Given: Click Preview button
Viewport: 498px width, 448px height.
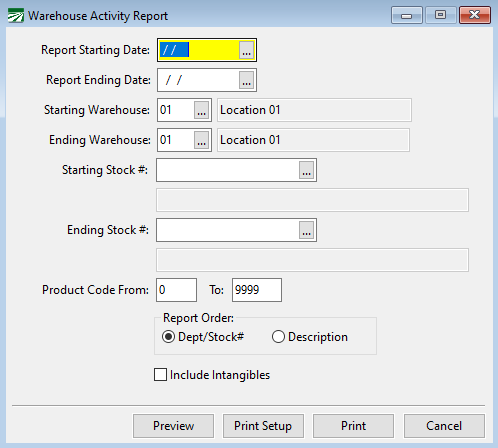Looking at the screenshot, I should pos(173,426).
